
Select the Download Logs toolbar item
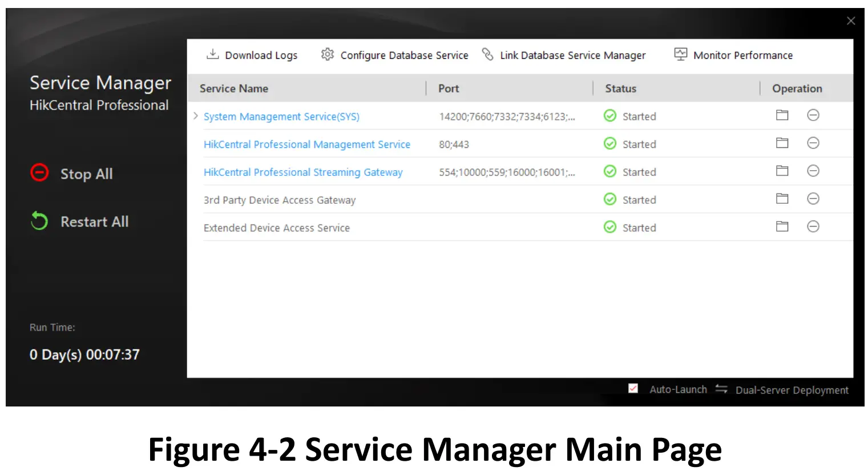point(261,55)
